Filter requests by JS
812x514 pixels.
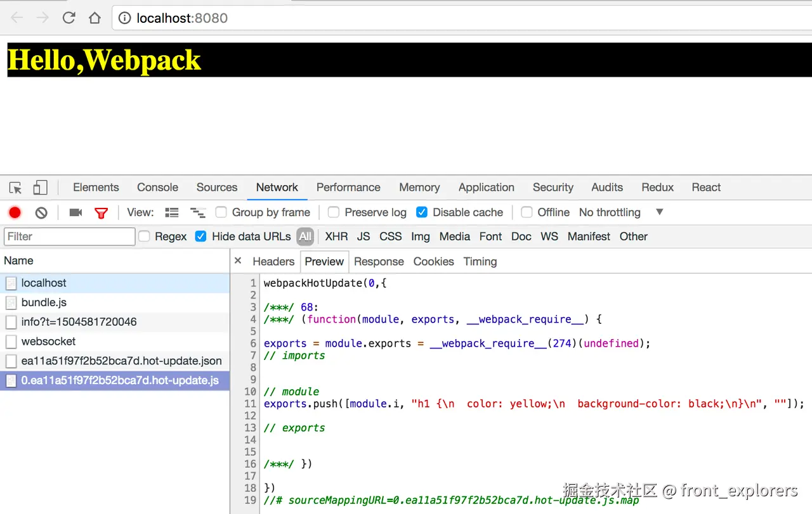tap(363, 236)
